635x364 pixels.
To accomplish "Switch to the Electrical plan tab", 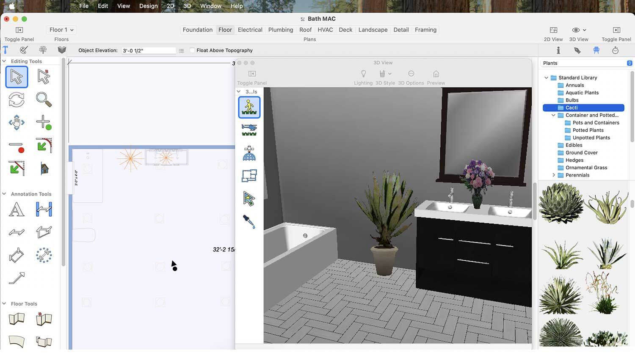I will tap(250, 30).
